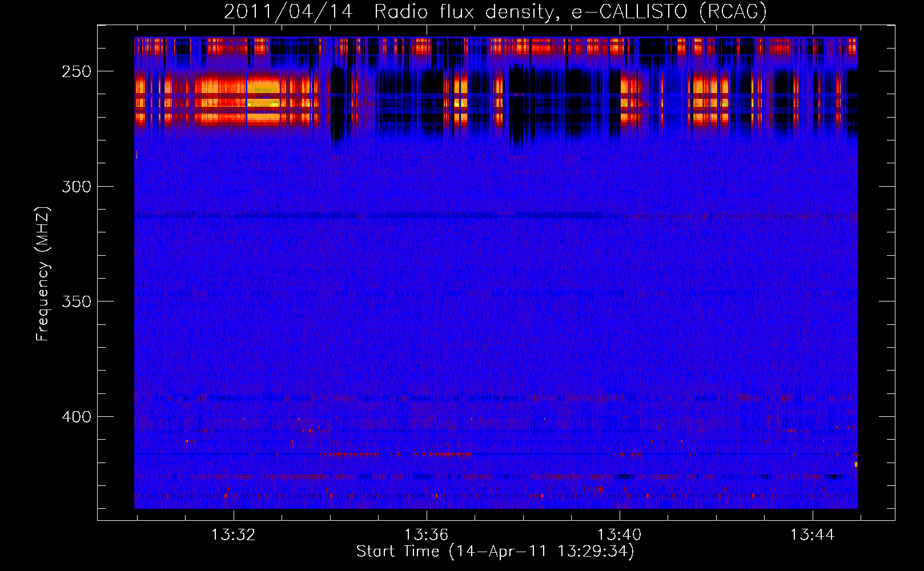Click the "Start Time (14-Apr-11 13:29:34)" label
The image size is (924, 571).
pyautogui.click(x=495, y=552)
